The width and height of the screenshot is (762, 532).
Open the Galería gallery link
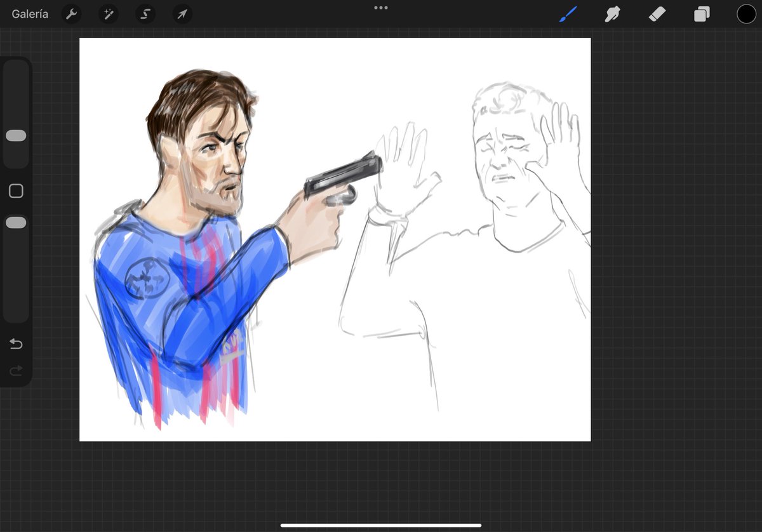coord(30,14)
